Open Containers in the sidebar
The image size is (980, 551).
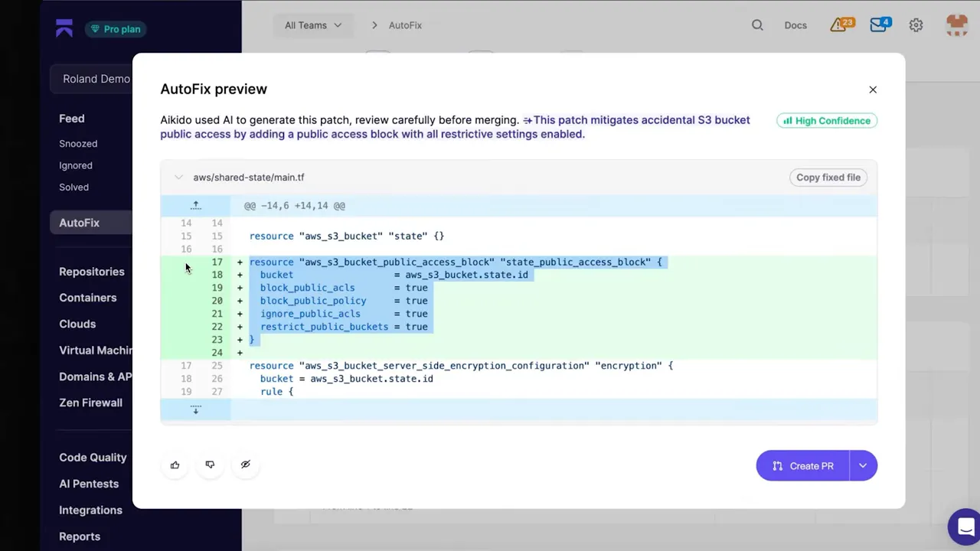pyautogui.click(x=88, y=298)
